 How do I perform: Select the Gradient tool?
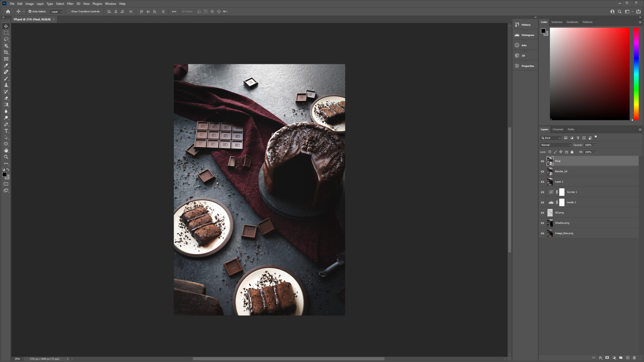point(6,105)
